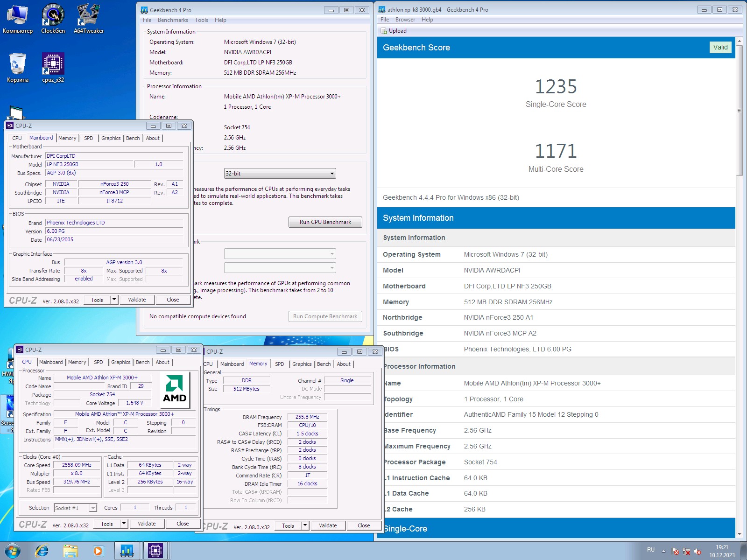The height and width of the screenshot is (560, 747).
Task: Click scrollbar up arrow in results window
Action: pos(739,42)
